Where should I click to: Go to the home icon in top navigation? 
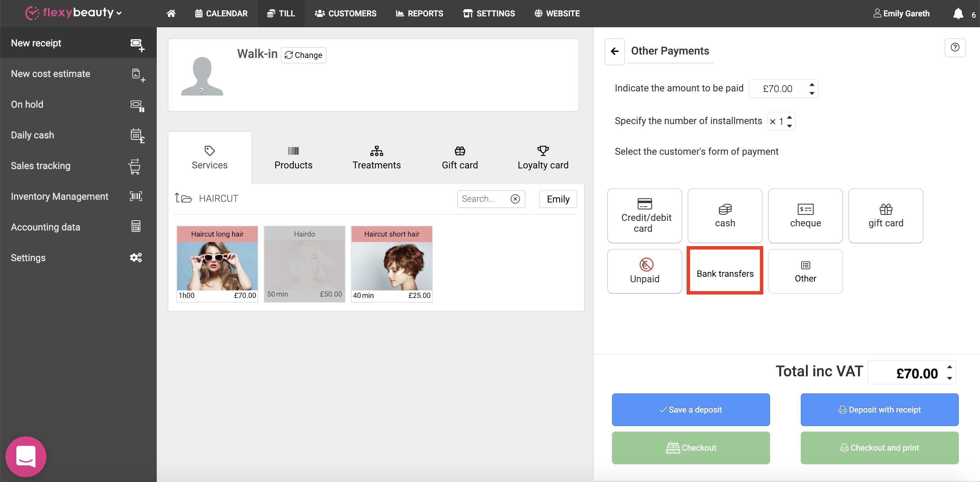tap(171, 13)
